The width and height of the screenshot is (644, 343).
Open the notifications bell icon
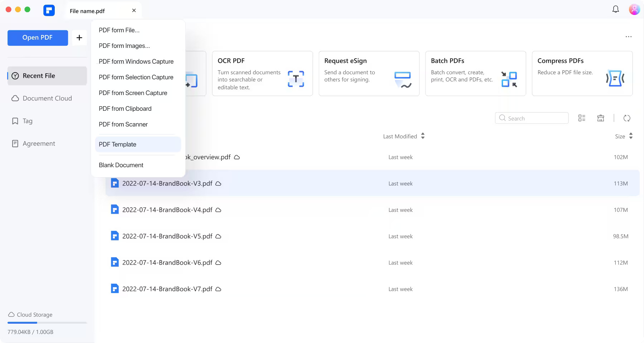tap(615, 9)
